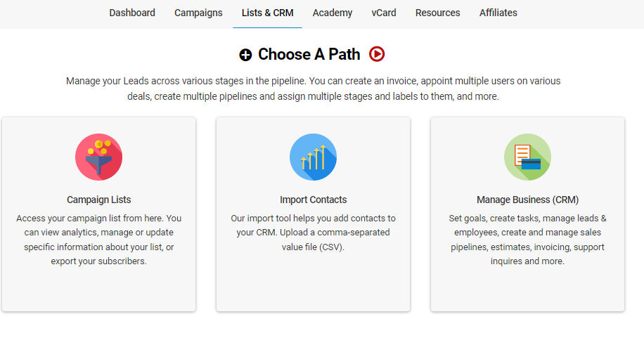The width and height of the screenshot is (644, 338).
Task: Go to the Academy tab
Action: pyautogui.click(x=333, y=13)
